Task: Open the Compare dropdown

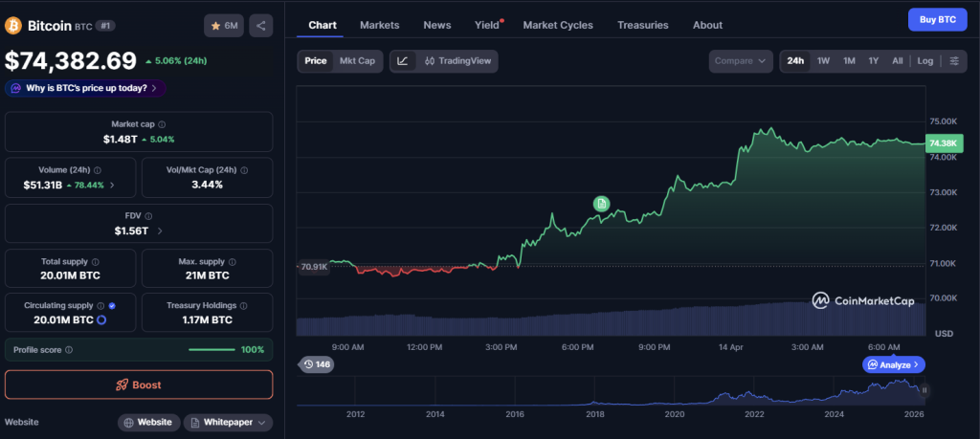Action: coord(741,61)
